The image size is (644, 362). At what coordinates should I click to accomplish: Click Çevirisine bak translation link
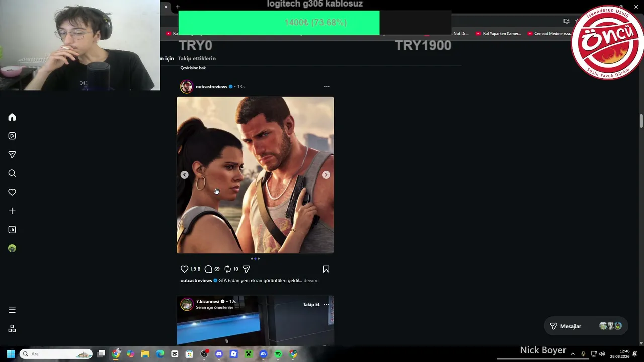(x=193, y=68)
